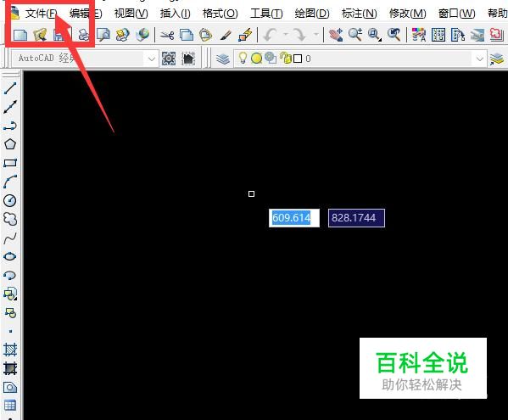Image resolution: width=508 pixels, height=420 pixels.
Task: Activate Zoom Realtime tool
Action: tap(355, 34)
